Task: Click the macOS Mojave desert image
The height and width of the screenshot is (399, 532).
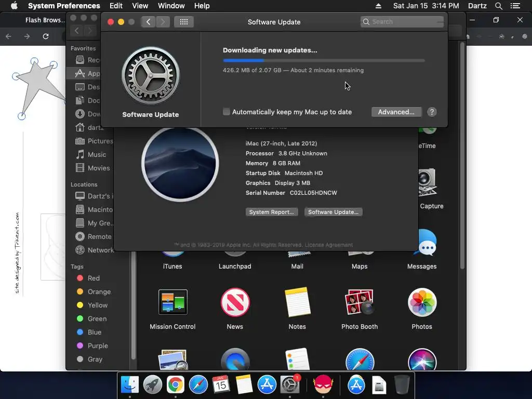Action: coord(180,164)
